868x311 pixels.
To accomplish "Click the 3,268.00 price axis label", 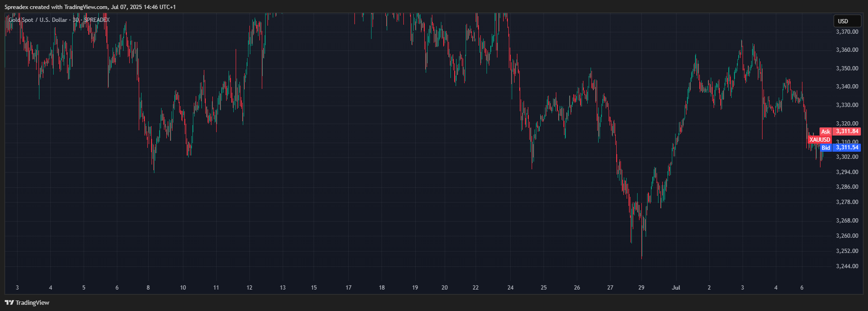I will (847, 221).
